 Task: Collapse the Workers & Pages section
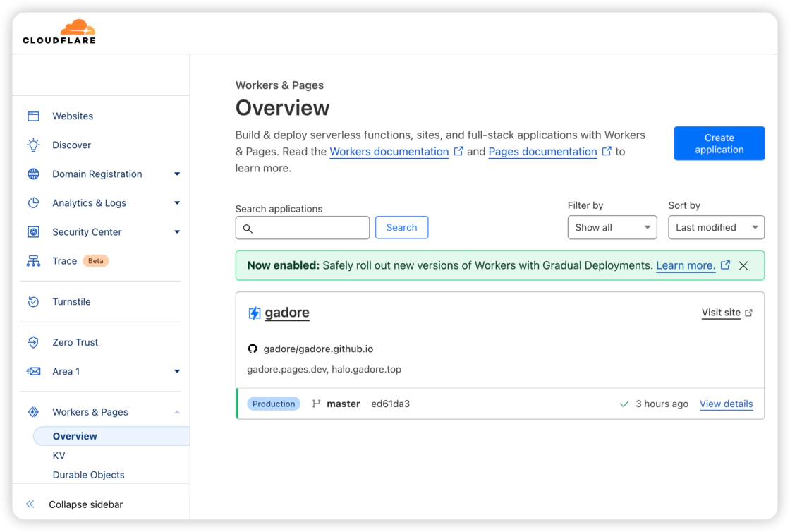(x=177, y=413)
